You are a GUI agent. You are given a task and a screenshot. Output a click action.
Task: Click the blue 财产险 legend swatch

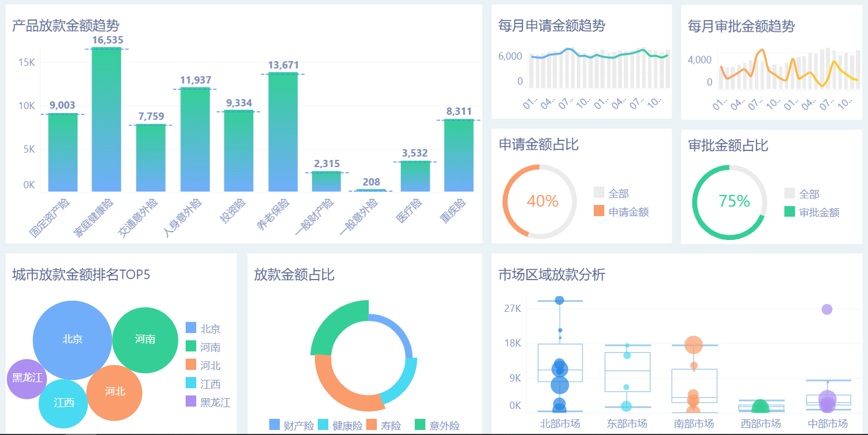tap(274, 426)
